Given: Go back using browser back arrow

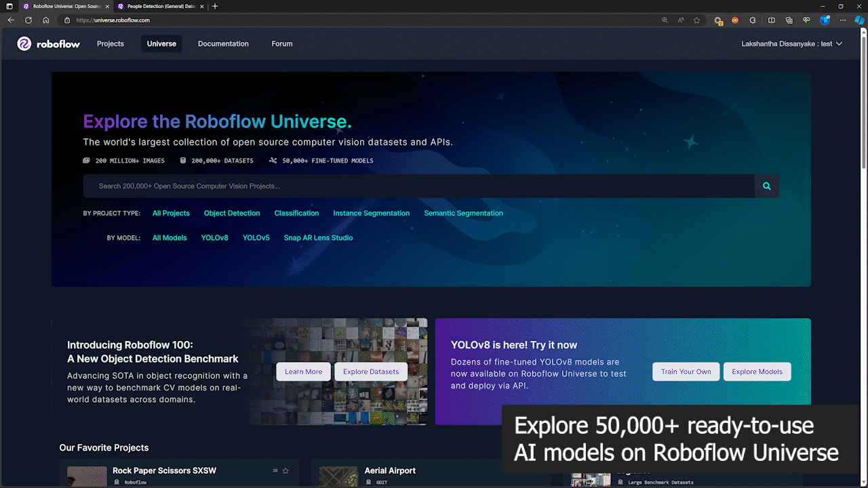Looking at the screenshot, I should point(11,20).
